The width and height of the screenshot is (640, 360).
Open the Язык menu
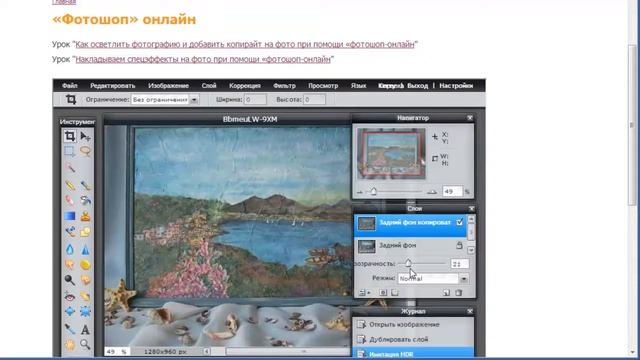(358, 86)
